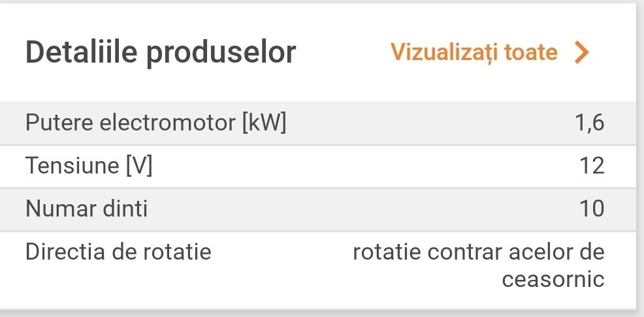The height and width of the screenshot is (317, 644).
Task: Select the Putere electromotor [kW] label
Action: (x=156, y=123)
